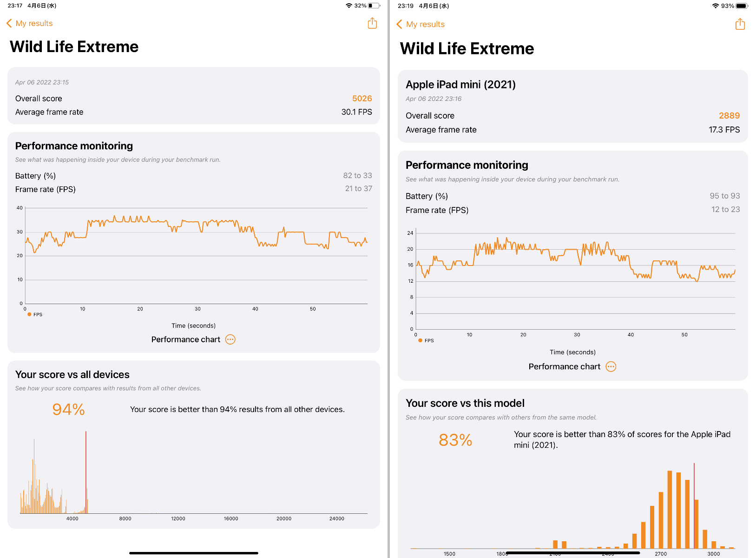This screenshot has width=756, height=558.
Task: Tap the 83% percentile figure on the right screen
Action: [454, 440]
